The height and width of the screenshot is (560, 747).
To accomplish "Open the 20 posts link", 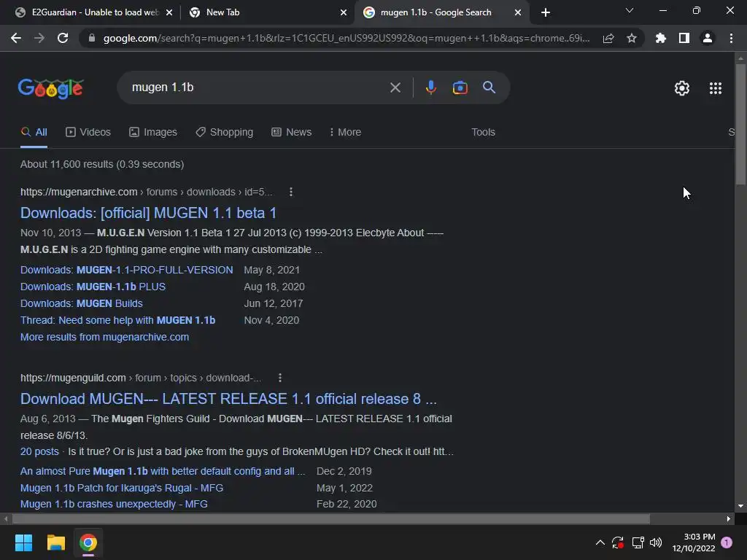I will pyautogui.click(x=39, y=451).
